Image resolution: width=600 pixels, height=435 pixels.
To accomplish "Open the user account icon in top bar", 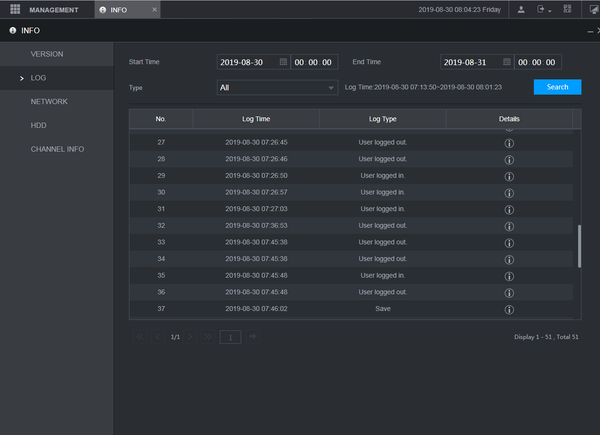I will point(521,9).
